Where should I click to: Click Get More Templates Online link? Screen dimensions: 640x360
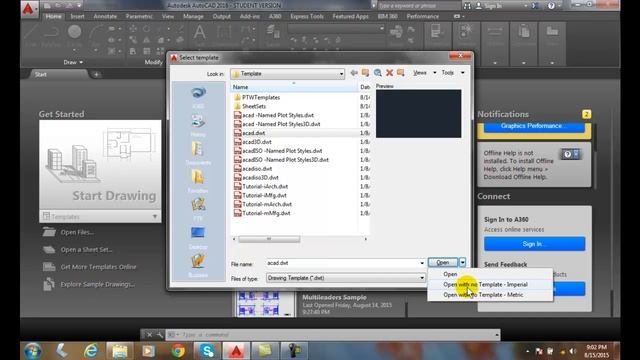coord(98,267)
